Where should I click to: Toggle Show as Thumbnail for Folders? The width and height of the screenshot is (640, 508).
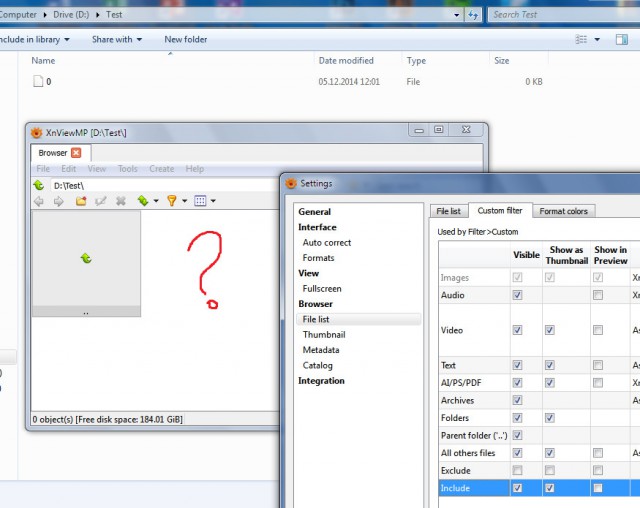[550, 418]
